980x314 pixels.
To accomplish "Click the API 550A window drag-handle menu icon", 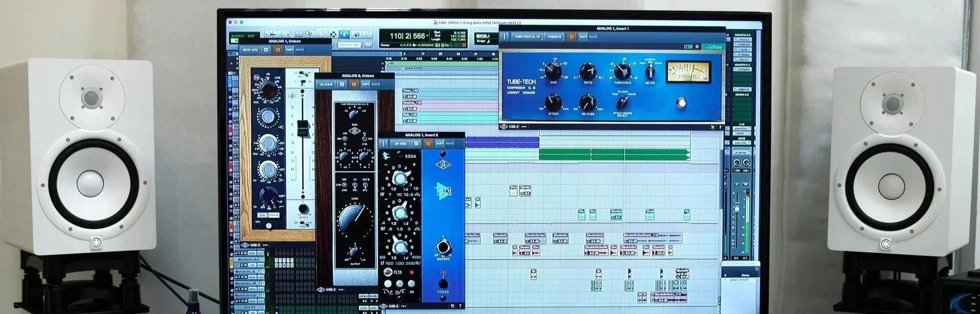I will [384, 143].
